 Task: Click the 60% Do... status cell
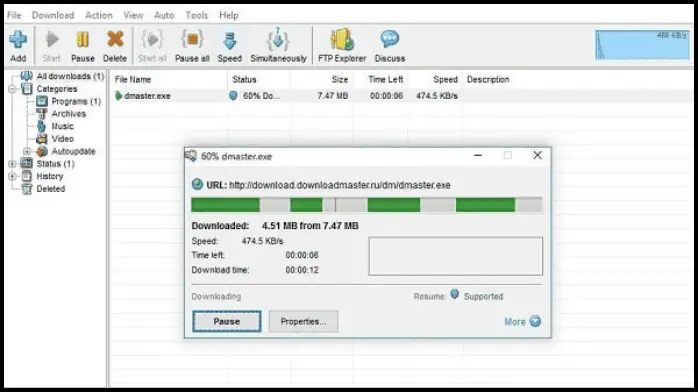pos(261,96)
